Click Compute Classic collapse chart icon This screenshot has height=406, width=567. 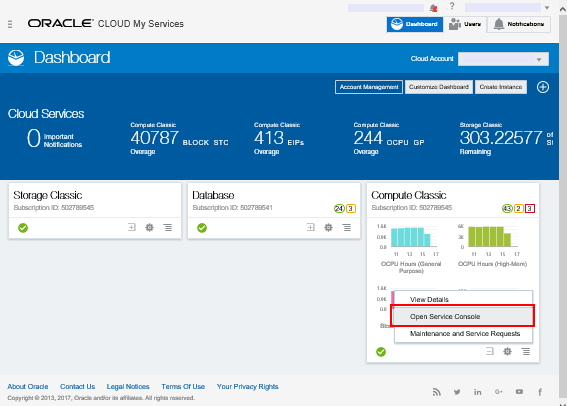point(490,351)
